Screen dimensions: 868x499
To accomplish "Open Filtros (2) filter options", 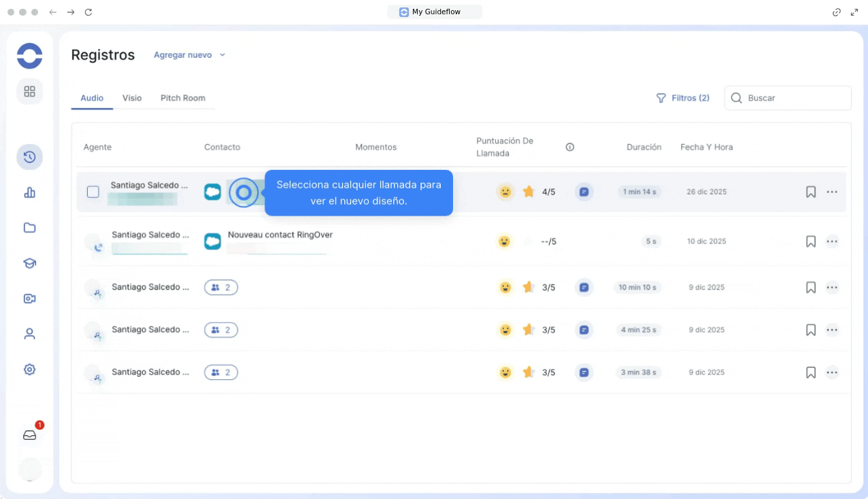I will coord(682,98).
